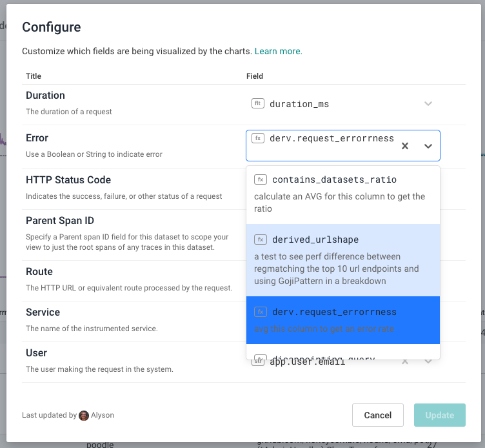
Task: Click the Update button
Action: tap(439, 415)
